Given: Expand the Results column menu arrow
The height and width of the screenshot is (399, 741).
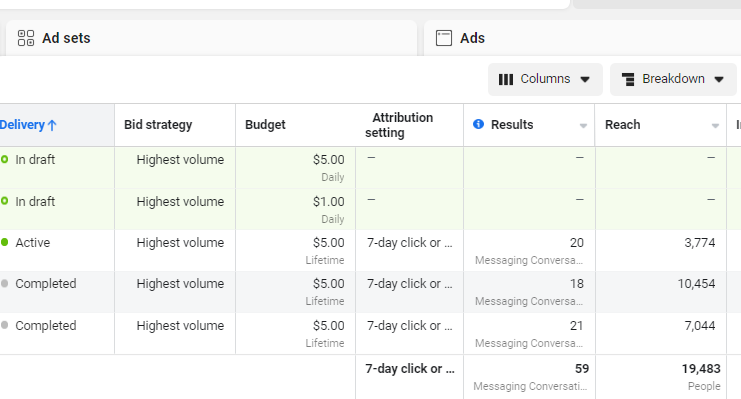Looking at the screenshot, I should click(583, 126).
